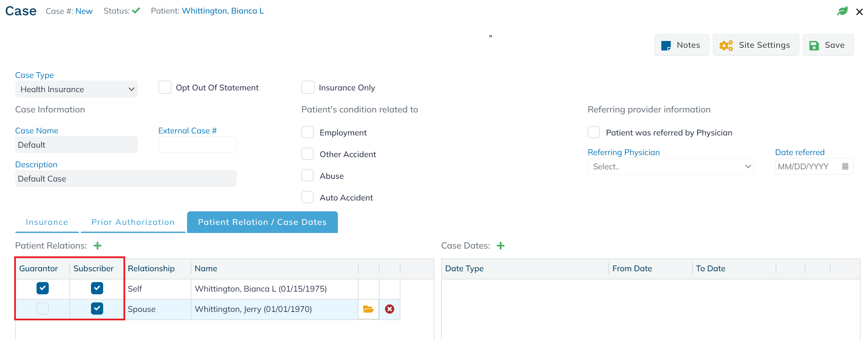Viewport: 868px width, 340px height.
Task: Check the Other Accident checkbox
Action: pyautogui.click(x=307, y=154)
